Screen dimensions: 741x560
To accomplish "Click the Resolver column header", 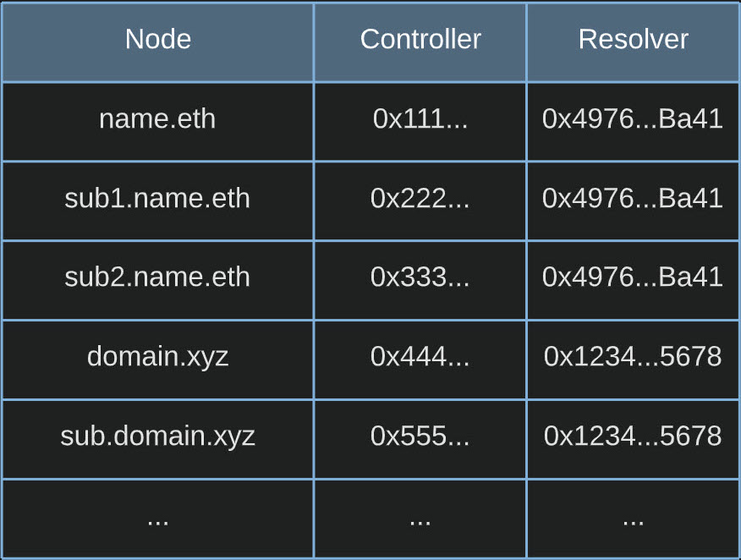I will (633, 40).
